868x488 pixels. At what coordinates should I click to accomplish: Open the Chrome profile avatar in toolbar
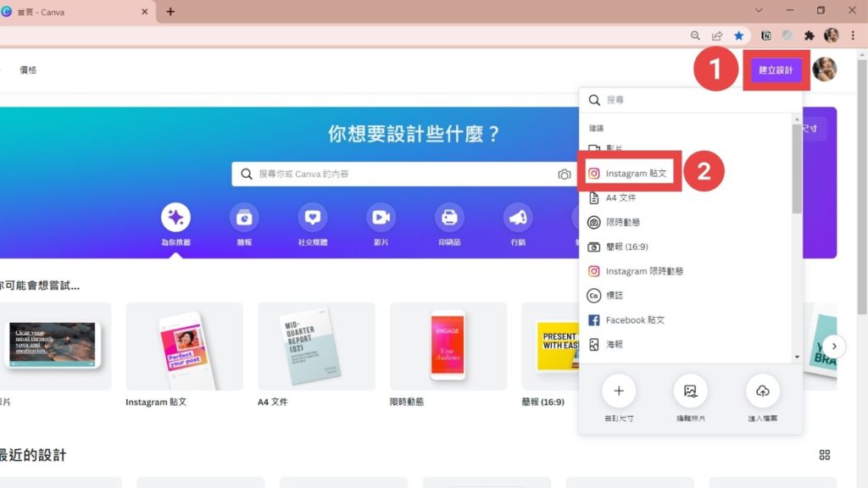coord(831,36)
